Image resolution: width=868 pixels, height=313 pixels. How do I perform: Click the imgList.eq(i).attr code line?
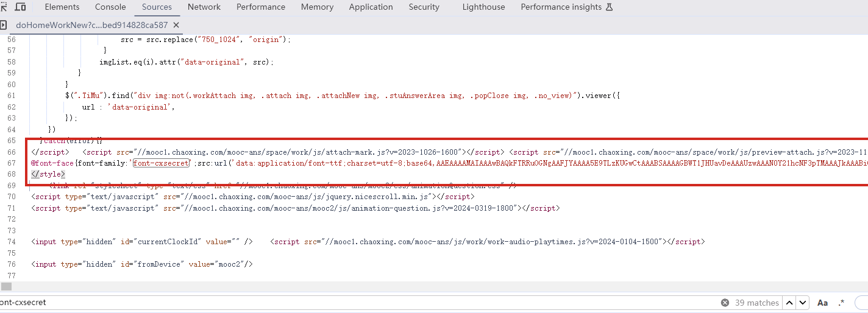click(x=187, y=62)
